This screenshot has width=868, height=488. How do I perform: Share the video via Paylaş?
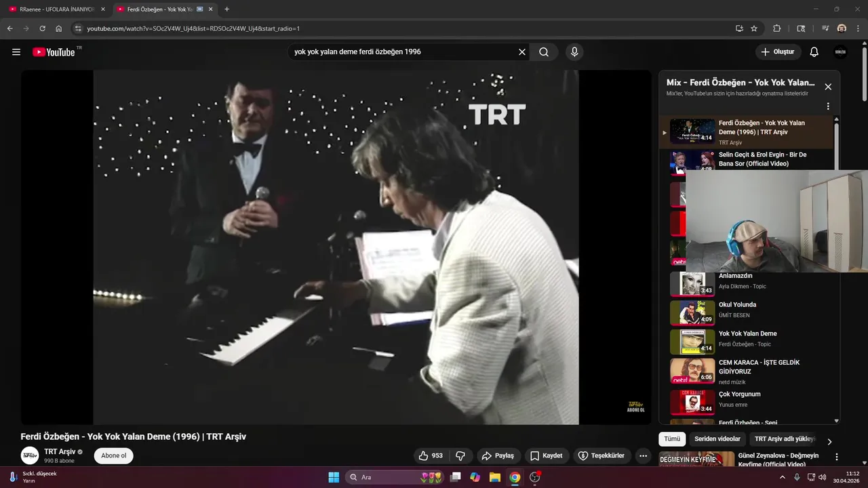pyautogui.click(x=498, y=455)
